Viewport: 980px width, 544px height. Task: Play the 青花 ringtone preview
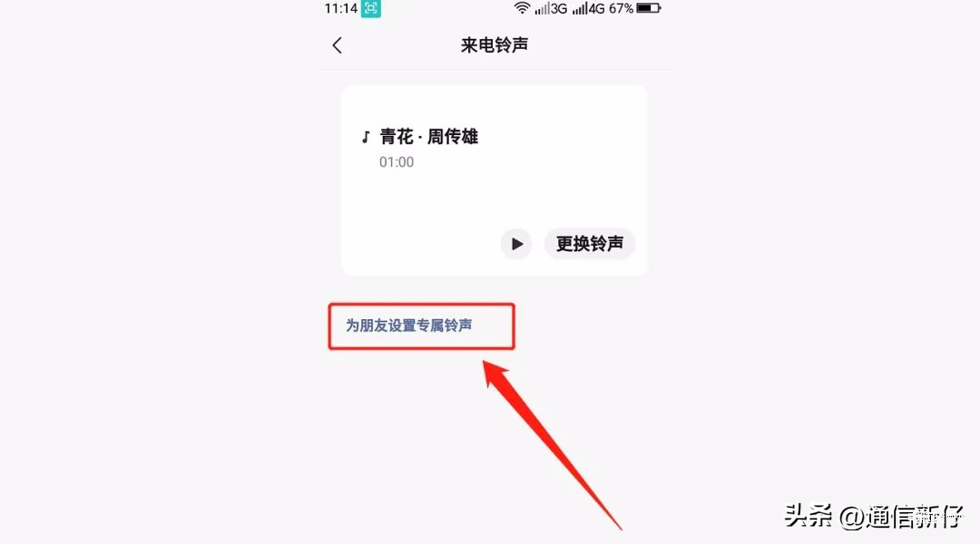(x=516, y=244)
